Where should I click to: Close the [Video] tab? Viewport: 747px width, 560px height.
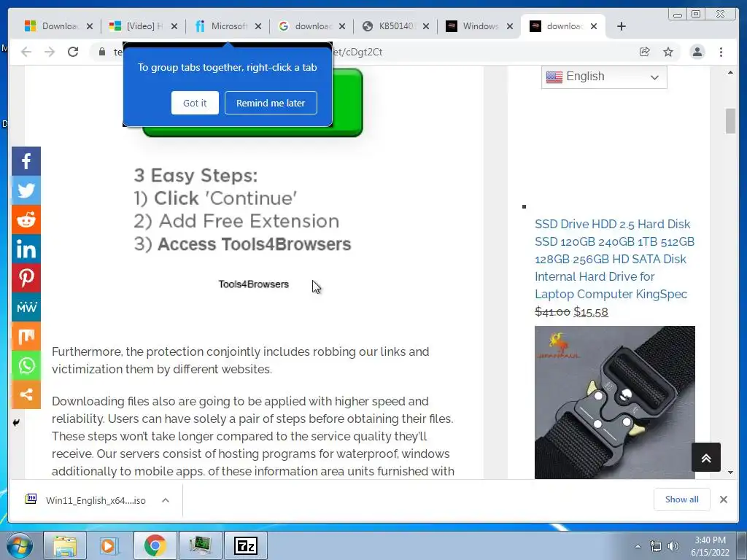point(174,26)
